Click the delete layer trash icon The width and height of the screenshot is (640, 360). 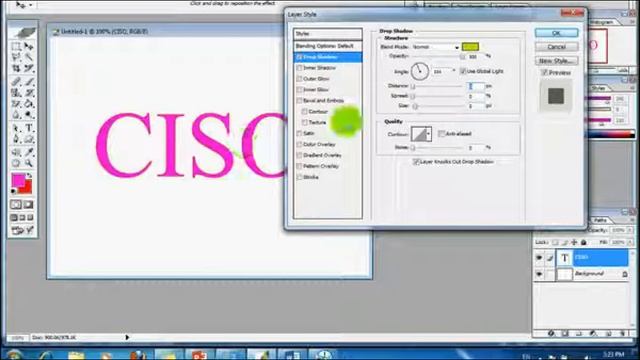[x=623, y=333]
